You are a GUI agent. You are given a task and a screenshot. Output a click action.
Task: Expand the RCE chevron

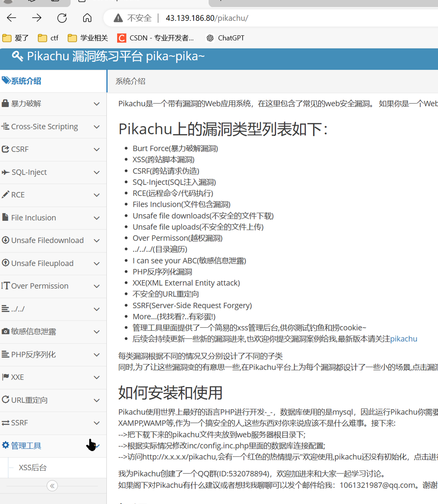97,195
